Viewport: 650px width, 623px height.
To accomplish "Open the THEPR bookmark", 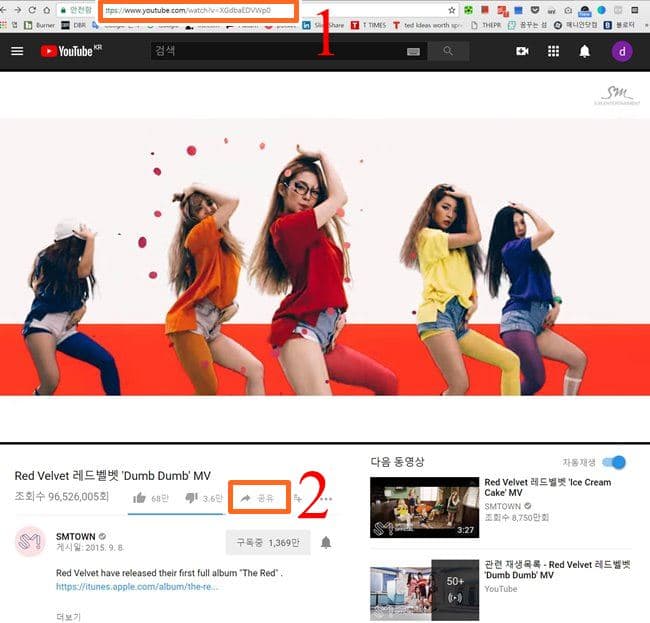I will pos(486,25).
